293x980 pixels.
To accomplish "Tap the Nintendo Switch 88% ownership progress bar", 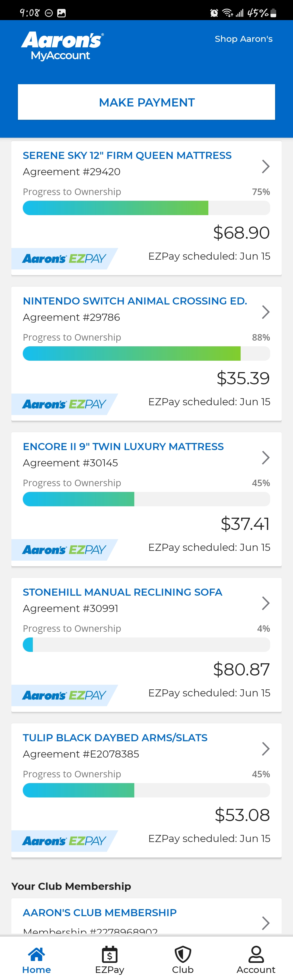I will coord(146,353).
